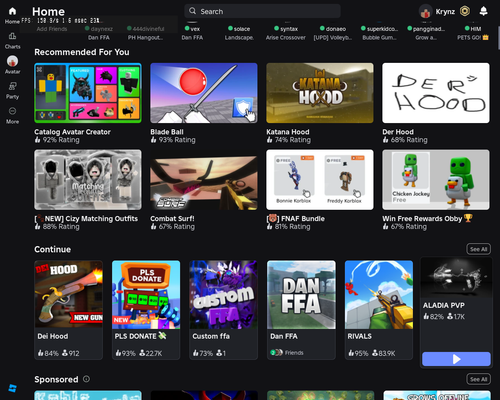Click the Roblox Studio logo icon in sidebar

click(x=12, y=388)
